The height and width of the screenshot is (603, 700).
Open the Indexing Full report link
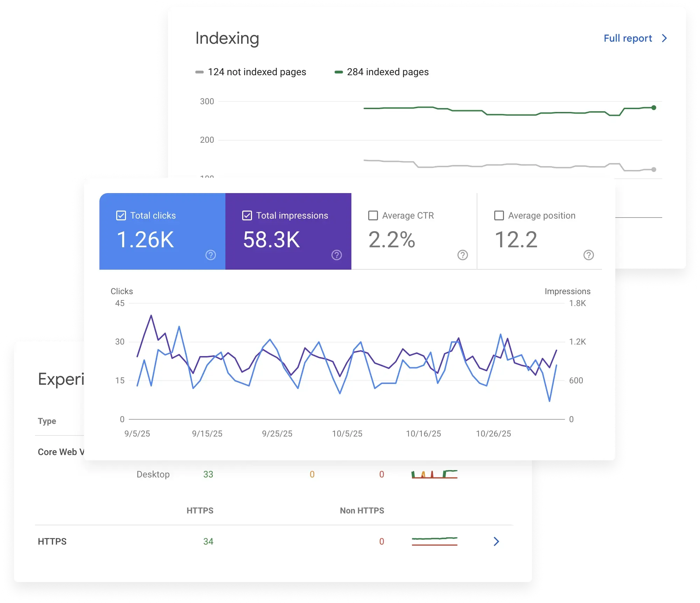click(x=628, y=38)
